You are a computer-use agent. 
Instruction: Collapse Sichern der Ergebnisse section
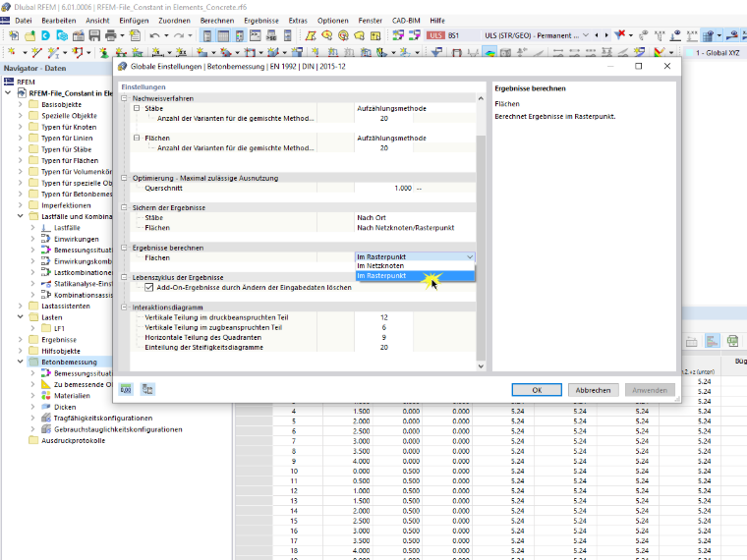coord(125,208)
